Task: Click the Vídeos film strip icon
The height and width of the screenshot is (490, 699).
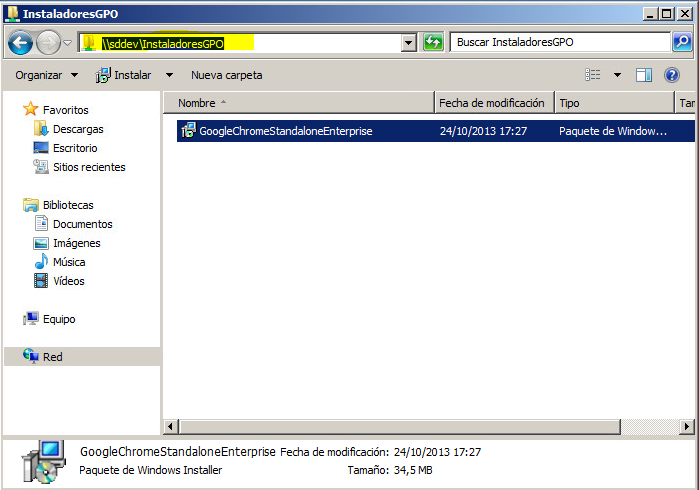Action: click(41, 280)
